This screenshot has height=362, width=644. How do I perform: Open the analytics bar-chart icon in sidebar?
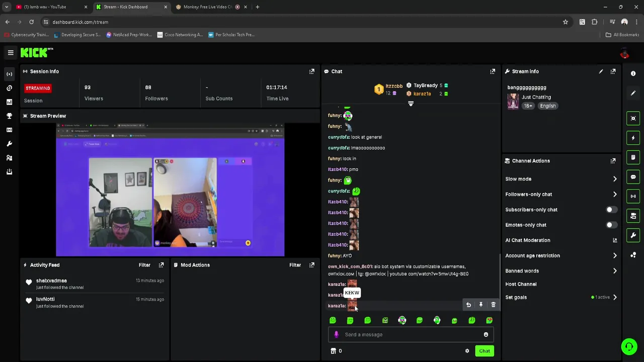[x=9, y=102]
